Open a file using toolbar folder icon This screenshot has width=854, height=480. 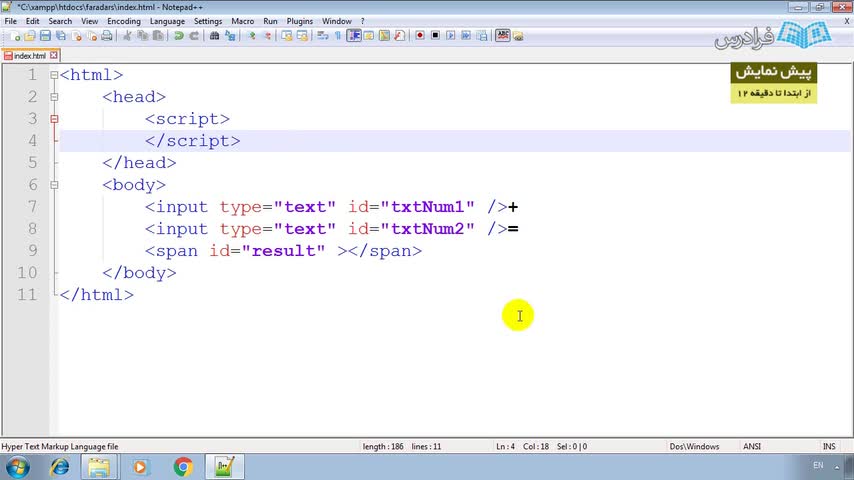[29, 36]
